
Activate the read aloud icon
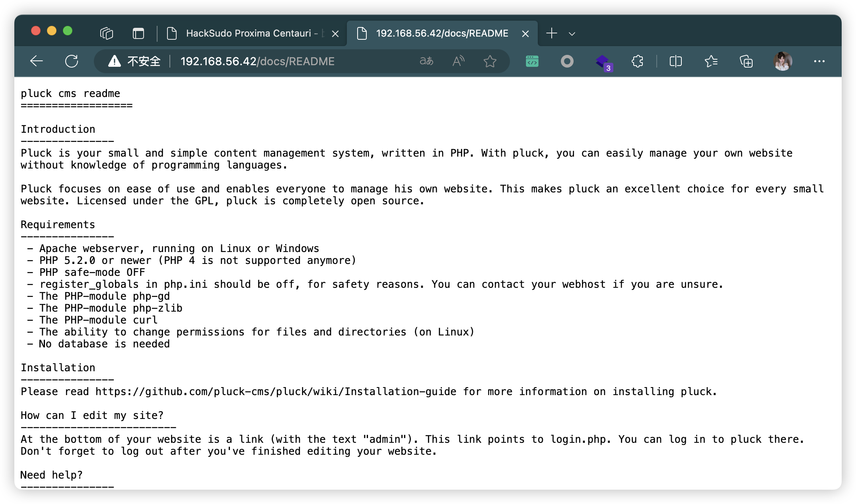(x=458, y=61)
